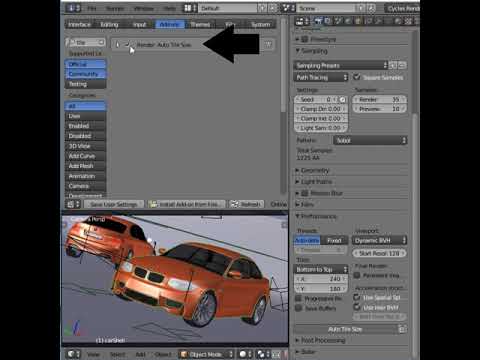Open Sampling Presets dropdown
This screenshot has width=480, height=360.
pos(341,65)
